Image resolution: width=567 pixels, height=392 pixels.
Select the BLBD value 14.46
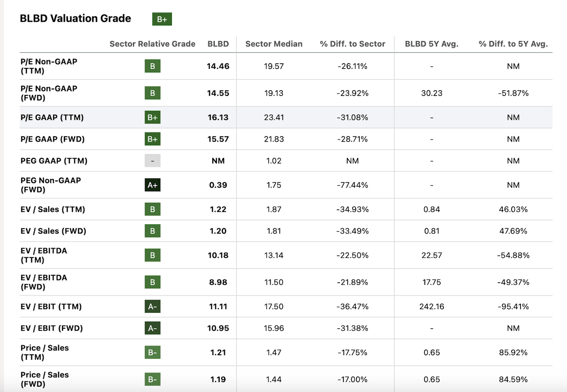[218, 66]
